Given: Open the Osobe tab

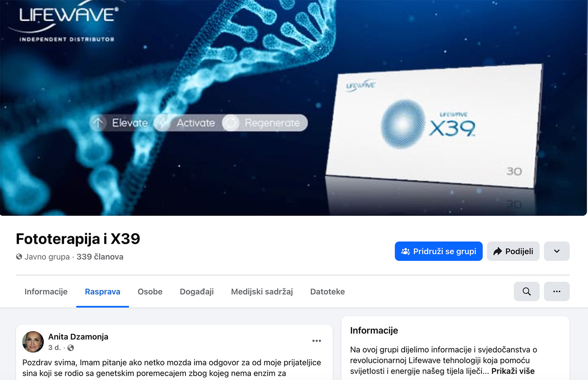Looking at the screenshot, I should coord(150,292).
